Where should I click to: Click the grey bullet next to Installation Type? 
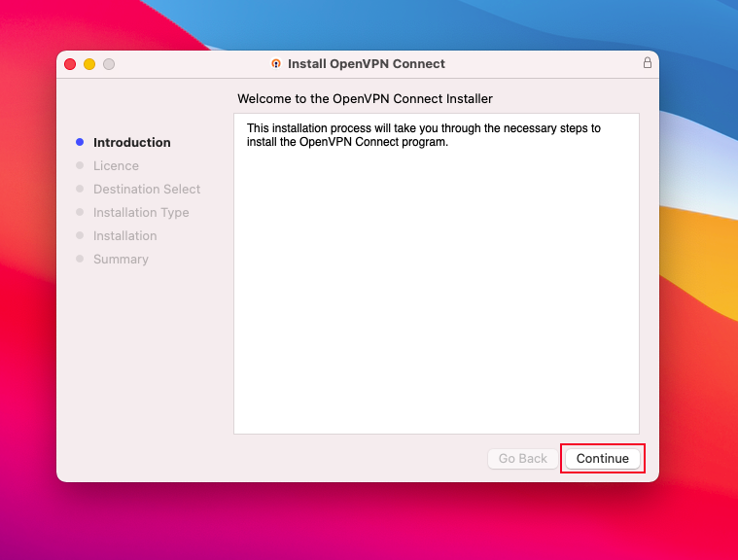80,212
